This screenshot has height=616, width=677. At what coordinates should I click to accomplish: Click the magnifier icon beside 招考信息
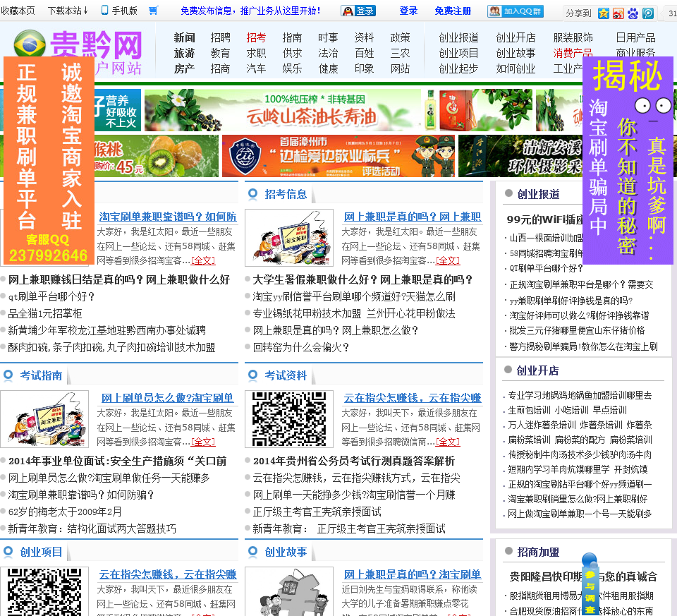click(x=252, y=194)
